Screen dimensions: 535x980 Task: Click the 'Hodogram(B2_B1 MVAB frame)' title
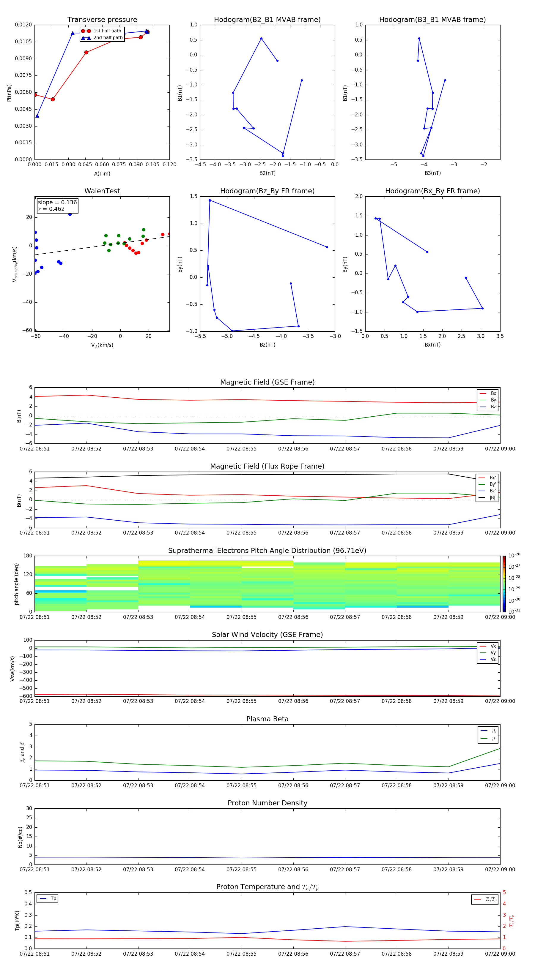(x=267, y=20)
